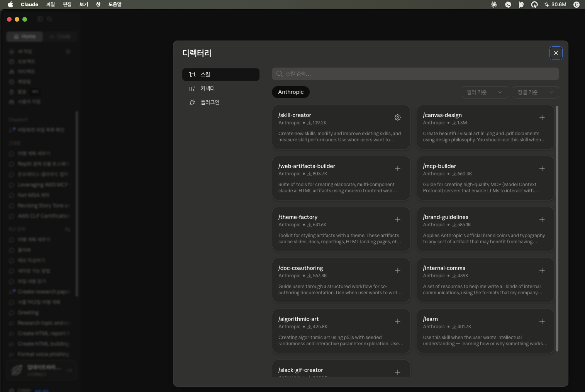Open the 편집 menu
The height and width of the screenshot is (392, 585).
coord(67,4)
